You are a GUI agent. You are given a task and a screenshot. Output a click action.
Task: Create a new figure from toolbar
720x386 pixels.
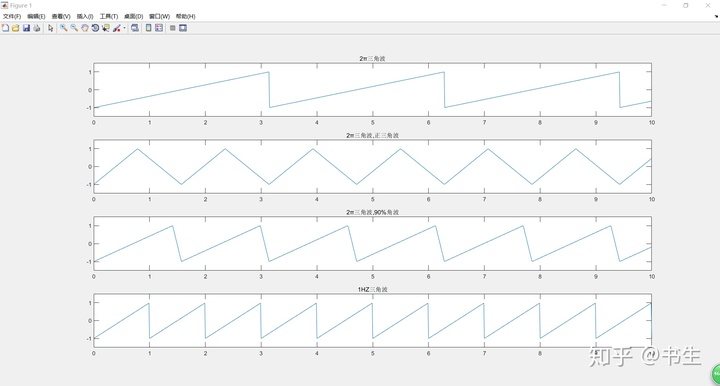tap(6, 28)
